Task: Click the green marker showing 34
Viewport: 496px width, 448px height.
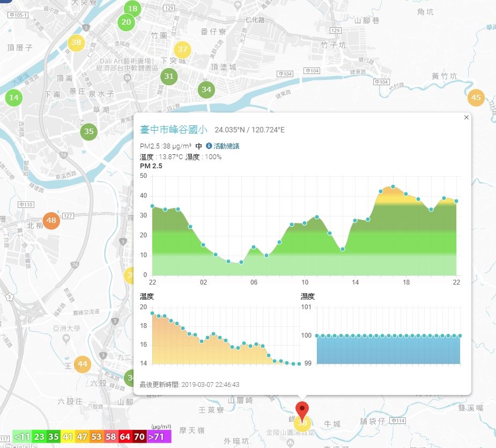Action: click(206, 90)
